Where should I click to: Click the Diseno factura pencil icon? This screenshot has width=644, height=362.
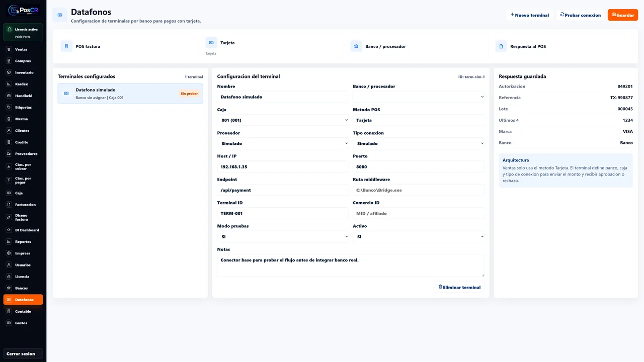(9, 217)
